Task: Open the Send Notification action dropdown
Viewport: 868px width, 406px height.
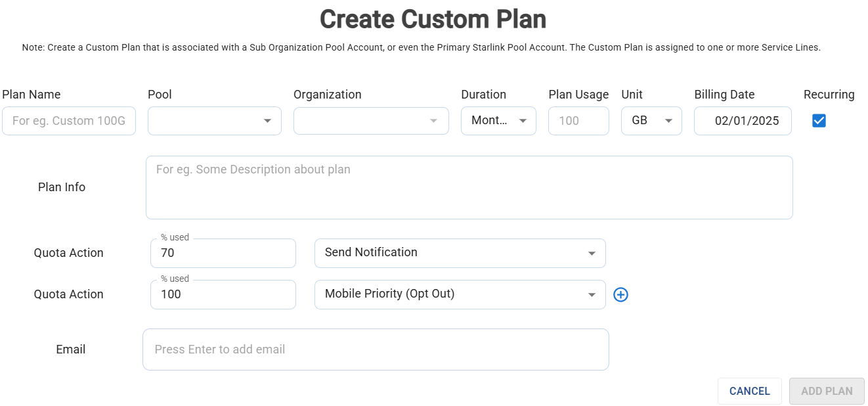Action: pyautogui.click(x=460, y=253)
